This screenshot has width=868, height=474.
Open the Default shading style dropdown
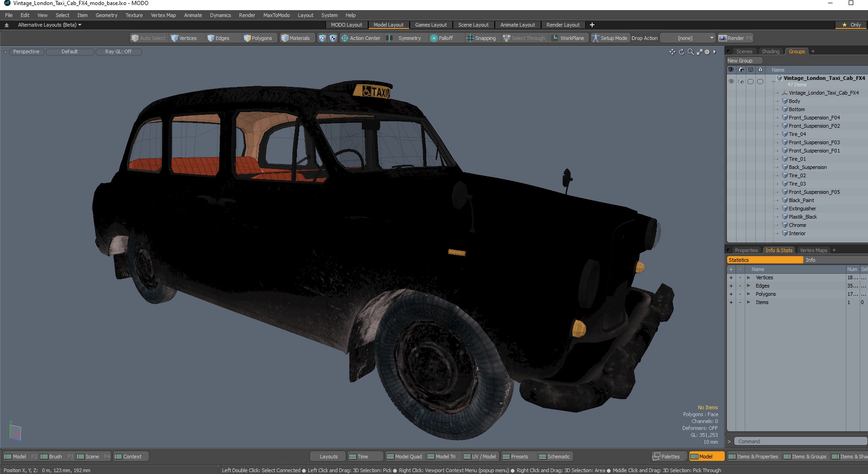[x=70, y=51]
